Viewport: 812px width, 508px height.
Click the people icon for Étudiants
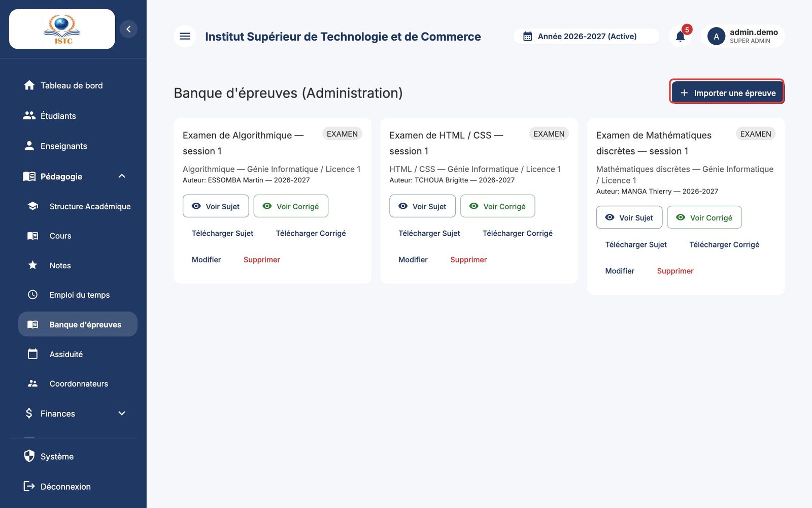[x=29, y=115]
